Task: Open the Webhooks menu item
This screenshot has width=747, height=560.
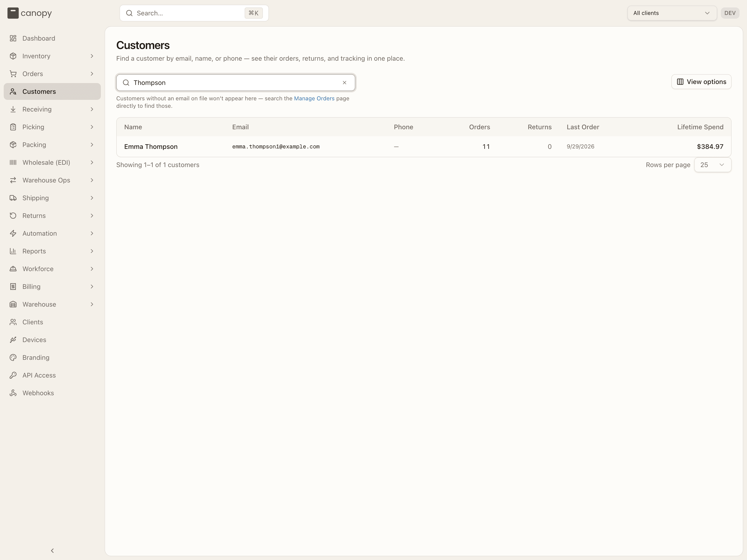Action: tap(52, 392)
